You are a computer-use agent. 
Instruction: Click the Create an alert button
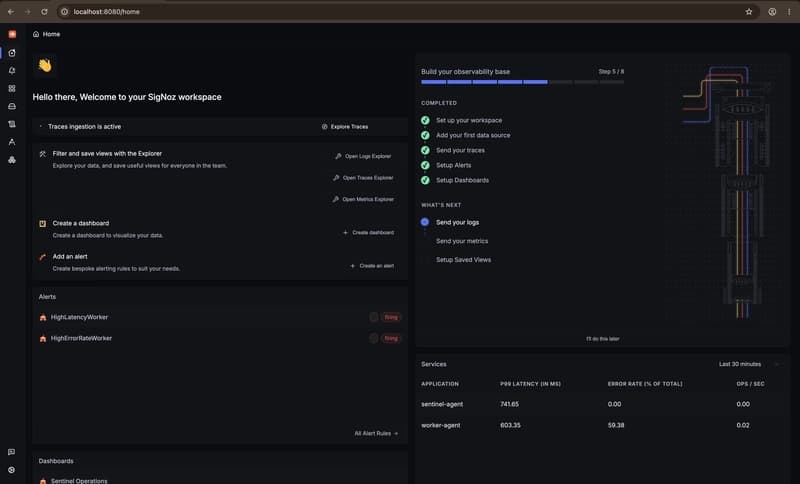coord(372,266)
